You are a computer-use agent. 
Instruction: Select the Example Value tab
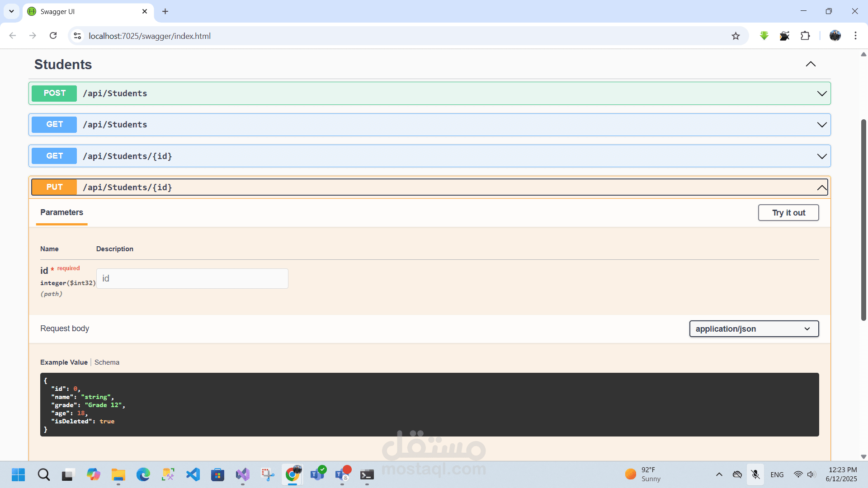tap(64, 362)
